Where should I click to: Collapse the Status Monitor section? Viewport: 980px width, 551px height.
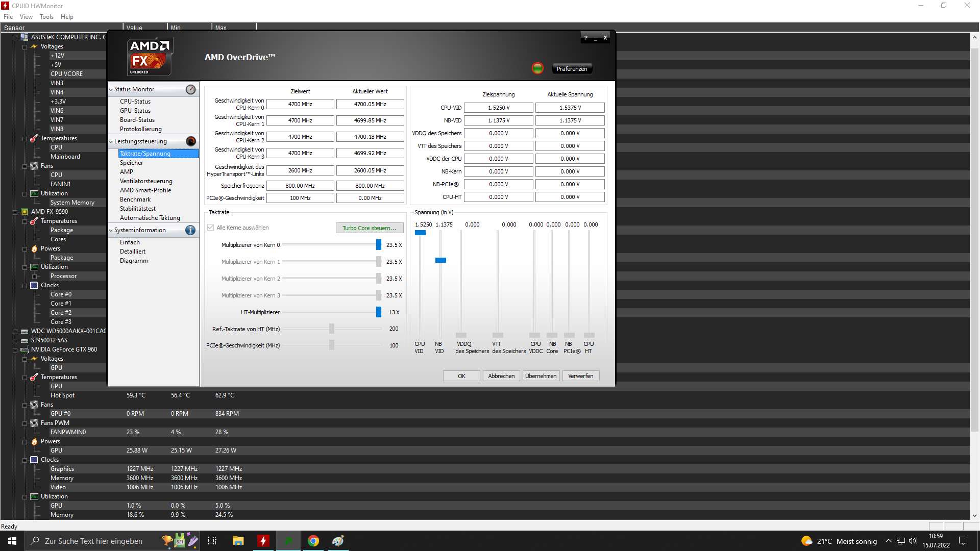point(111,90)
